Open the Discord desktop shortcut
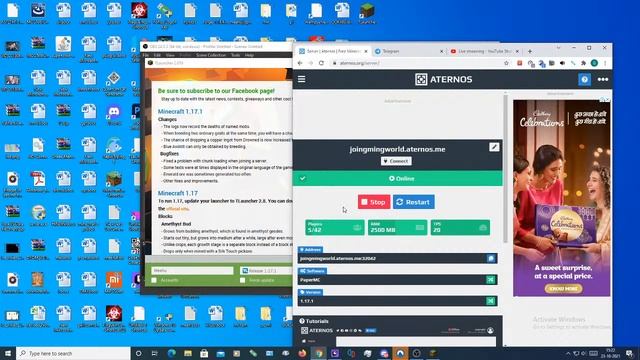640x360 pixels. pyautogui.click(x=114, y=113)
